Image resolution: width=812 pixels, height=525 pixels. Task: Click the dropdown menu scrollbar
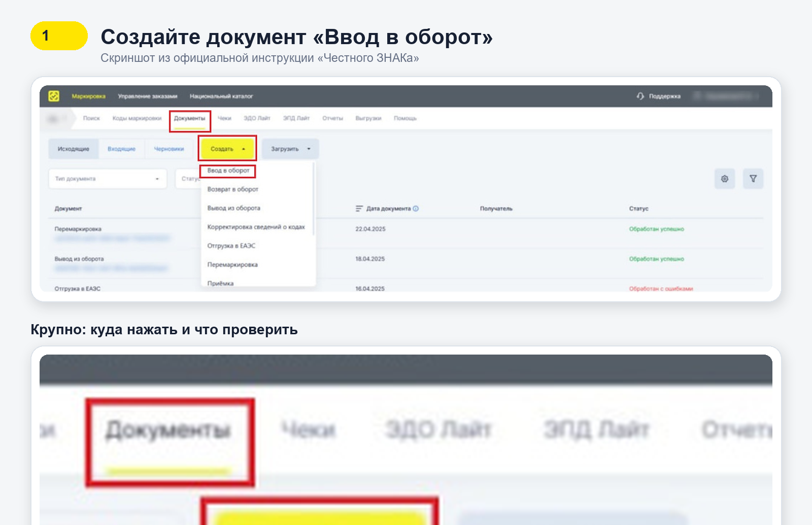[x=314, y=199]
